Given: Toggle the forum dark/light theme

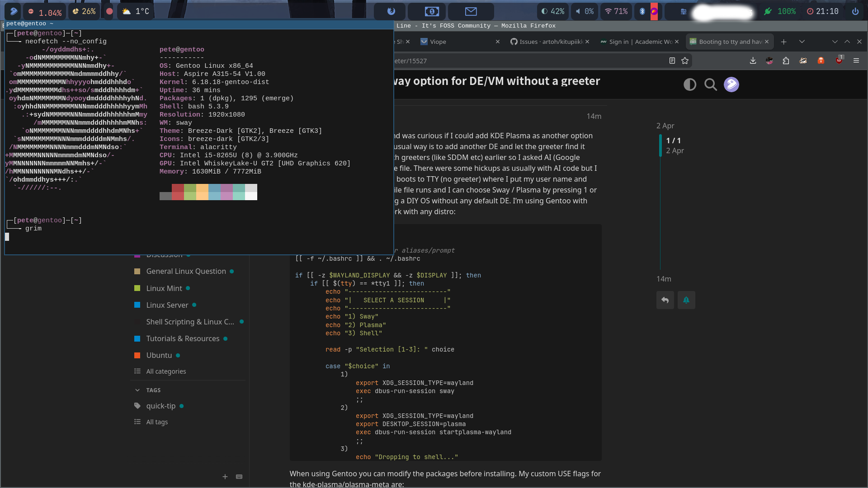Looking at the screenshot, I should (689, 84).
